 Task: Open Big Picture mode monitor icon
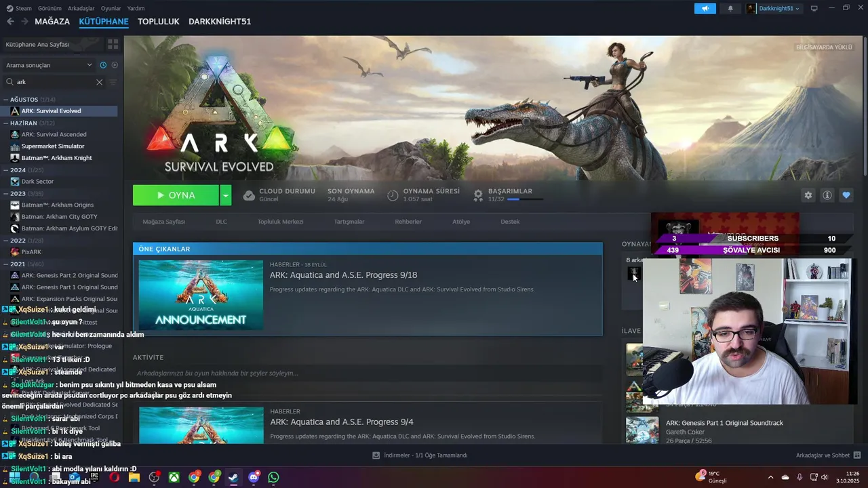point(814,8)
